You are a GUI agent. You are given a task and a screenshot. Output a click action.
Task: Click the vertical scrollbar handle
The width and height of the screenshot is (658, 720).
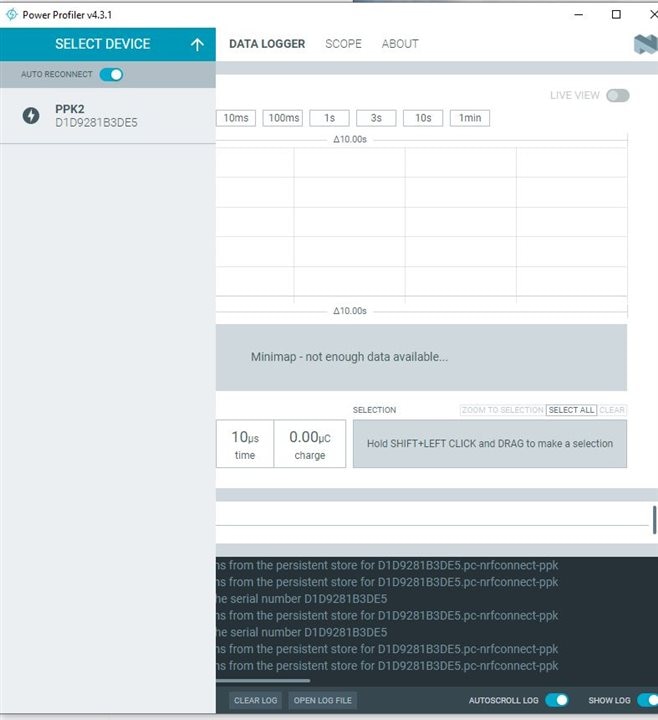(654, 520)
